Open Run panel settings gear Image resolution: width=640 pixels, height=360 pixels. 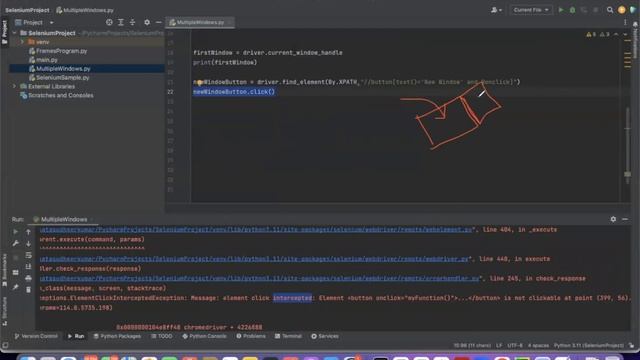pos(613,219)
